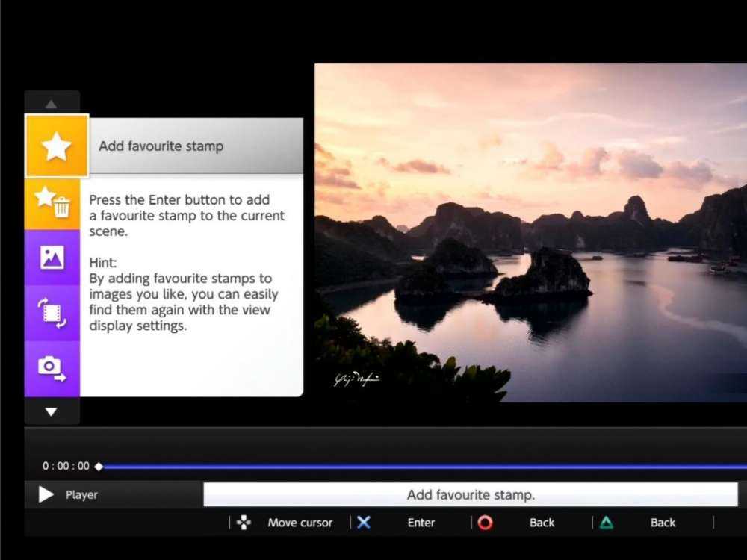The width and height of the screenshot is (747, 560).
Task: Click the camera export icon
Action: pos(52,367)
